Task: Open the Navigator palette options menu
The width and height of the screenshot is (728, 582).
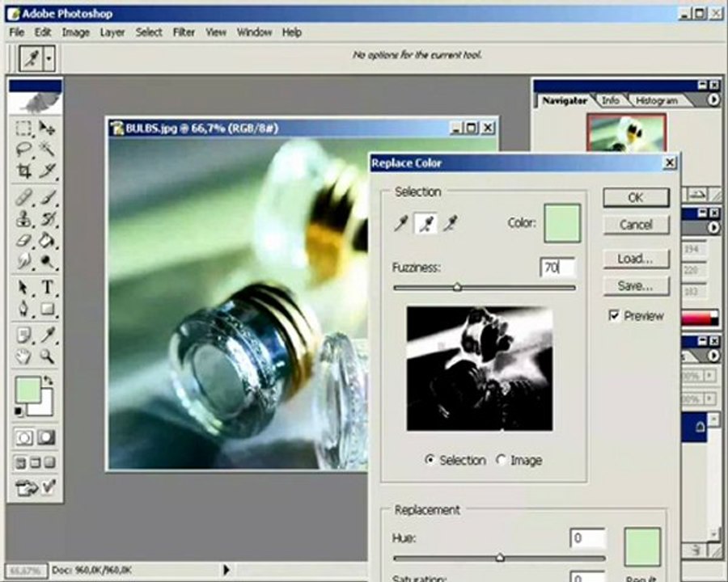Action: pos(713,99)
